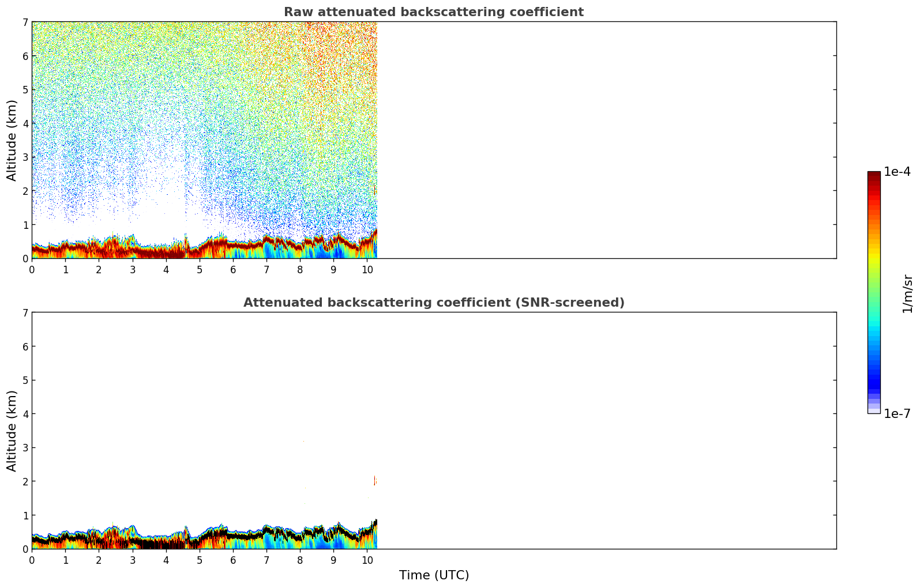This screenshot has height=588, width=920.
Task: Select the bottom plot's 'Altitude (km)' label
Action: [12, 431]
